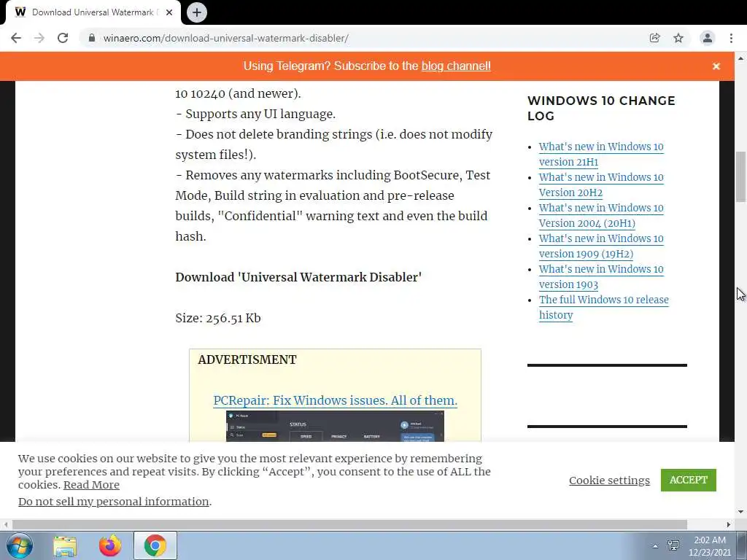
Task: Click the PCRepair advertisement link
Action: click(x=335, y=400)
